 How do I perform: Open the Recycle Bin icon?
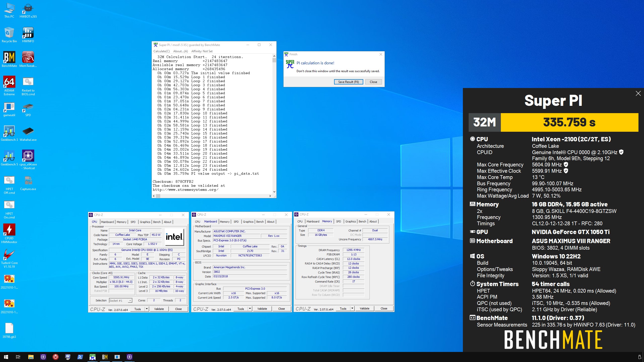tap(9, 35)
